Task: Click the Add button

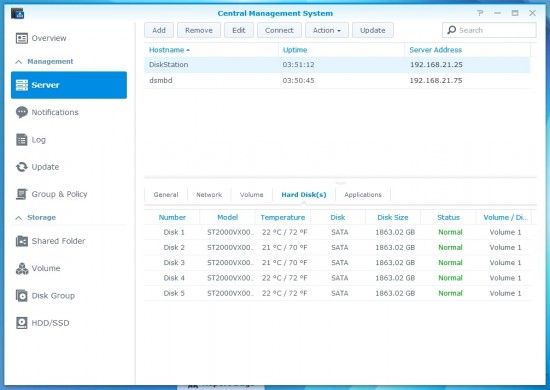Action: click(159, 30)
